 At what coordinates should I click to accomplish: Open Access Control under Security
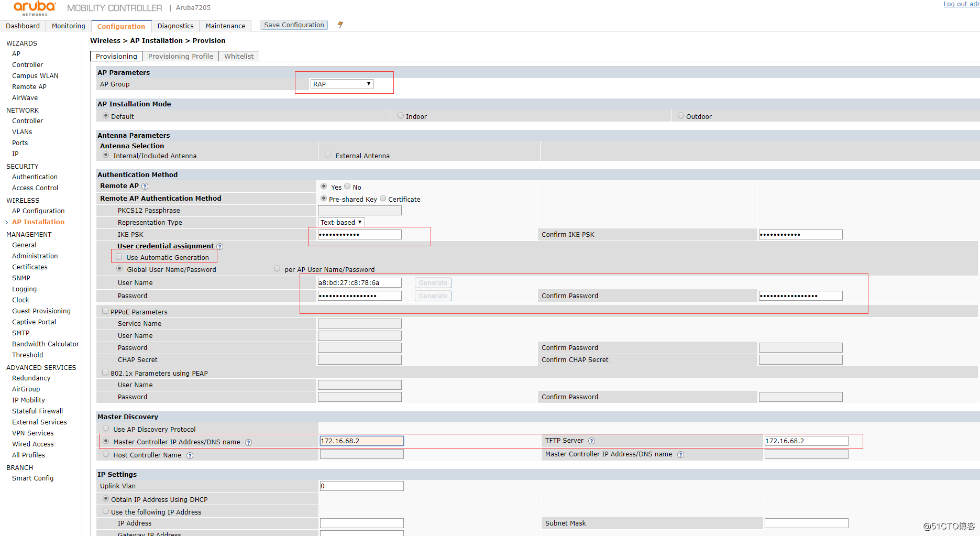click(35, 188)
